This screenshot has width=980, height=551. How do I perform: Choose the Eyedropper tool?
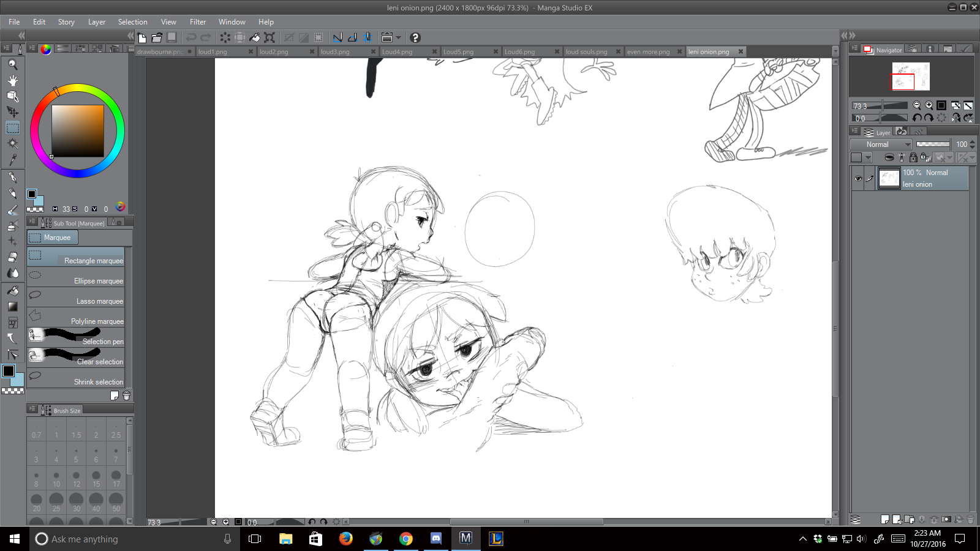point(12,159)
